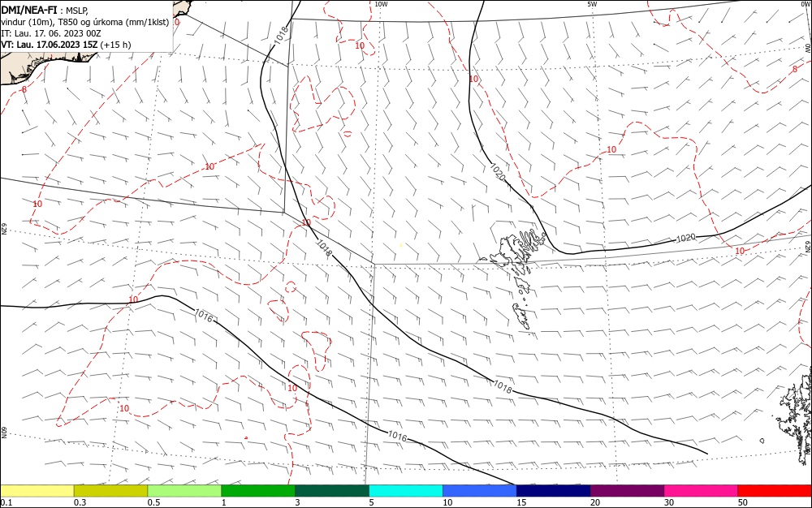
Task: Select the pink 30–50 legend swatch
Action: pyautogui.click(x=701, y=491)
